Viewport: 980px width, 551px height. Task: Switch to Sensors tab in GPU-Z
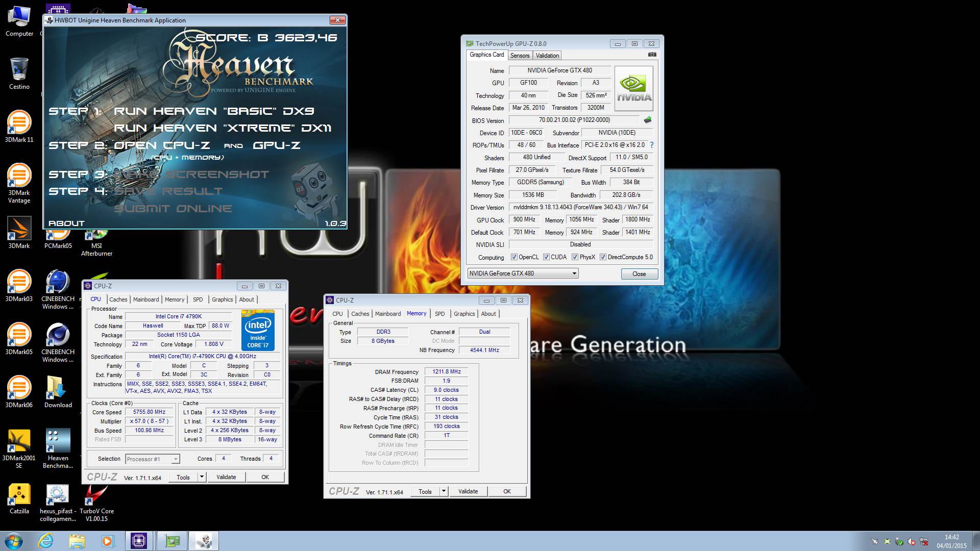[x=520, y=56]
